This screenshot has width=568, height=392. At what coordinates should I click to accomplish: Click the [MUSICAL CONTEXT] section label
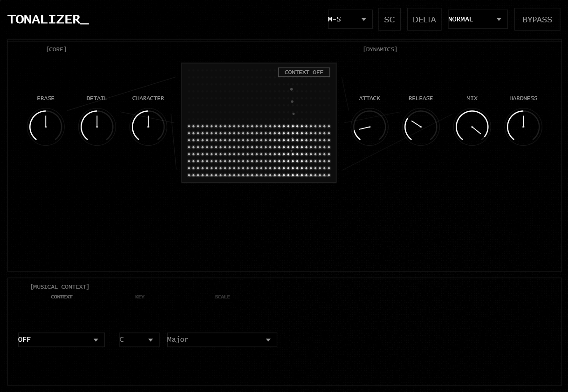click(x=60, y=287)
